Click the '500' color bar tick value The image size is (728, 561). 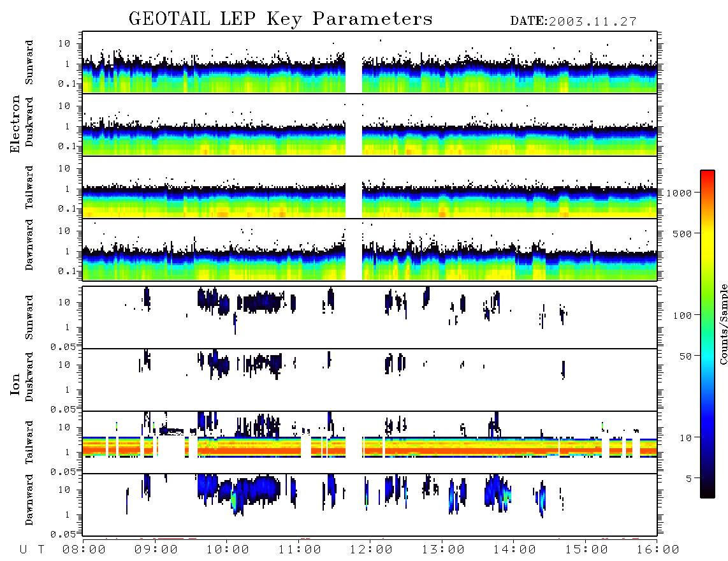682,233
